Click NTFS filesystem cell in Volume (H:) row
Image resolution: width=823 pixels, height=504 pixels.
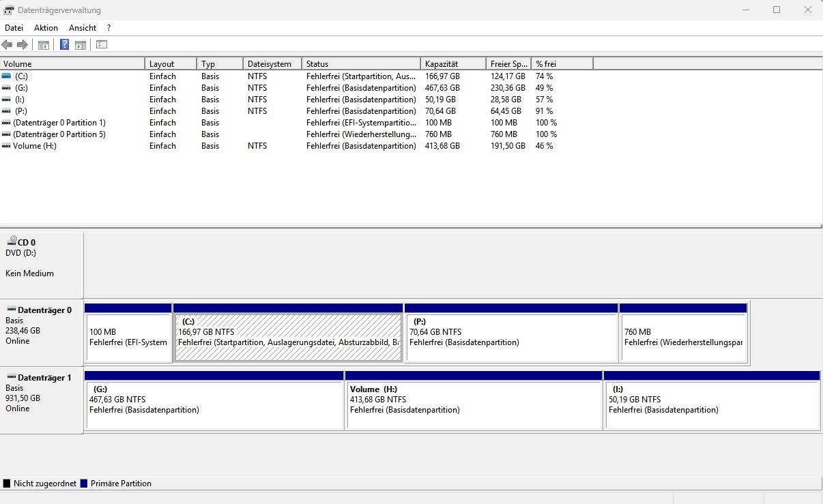(x=257, y=146)
